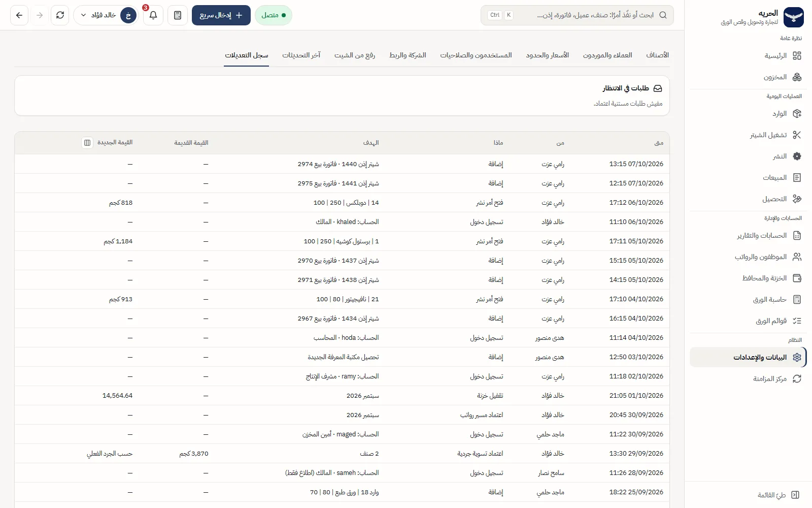Viewport: 812px width, 508px height.
Task: Click the refresh icon in top bar
Action: (x=60, y=15)
